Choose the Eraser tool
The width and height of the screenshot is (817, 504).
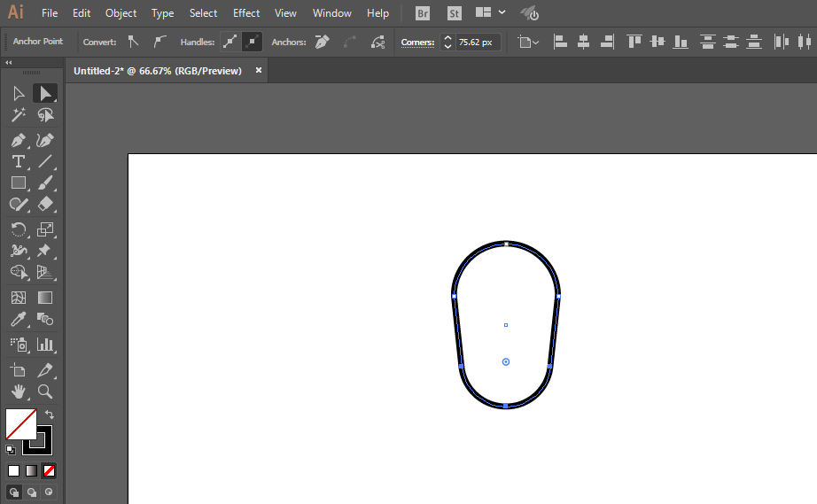click(45, 204)
